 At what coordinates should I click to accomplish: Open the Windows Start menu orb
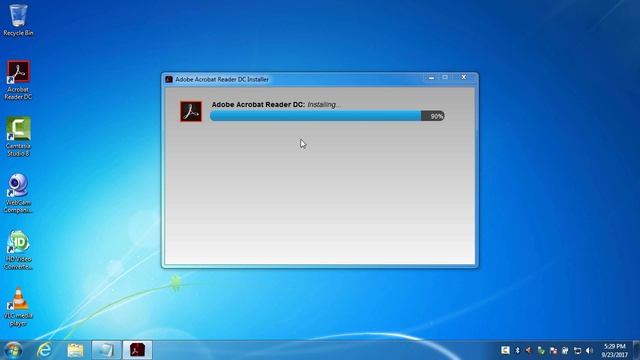pyautogui.click(x=13, y=350)
